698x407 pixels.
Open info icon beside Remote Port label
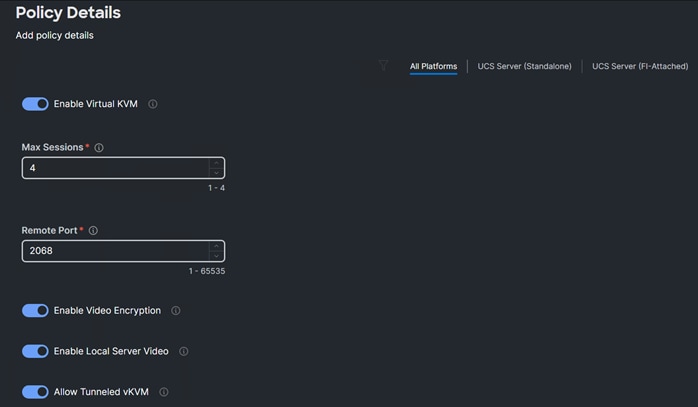point(93,230)
